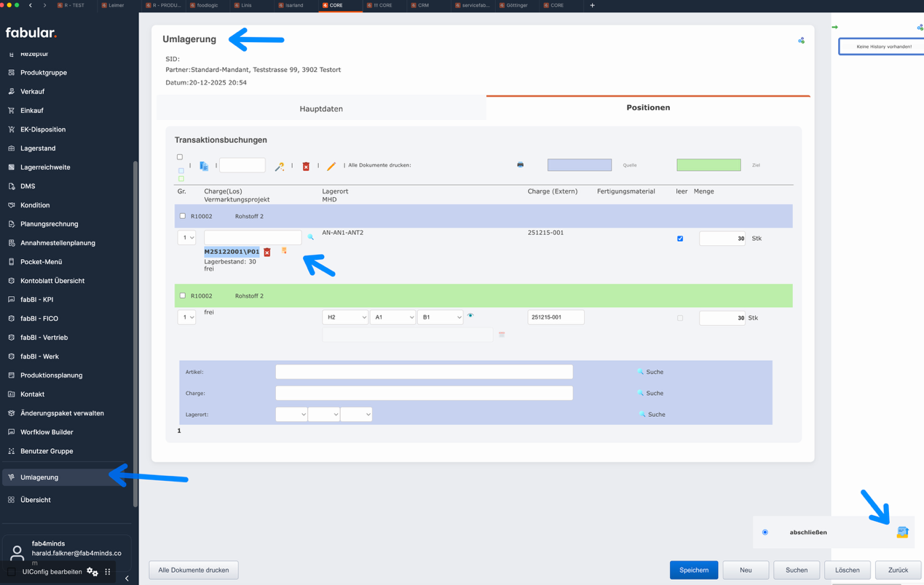
Task: Switch to the Hauptdaten tab
Action: (x=321, y=108)
